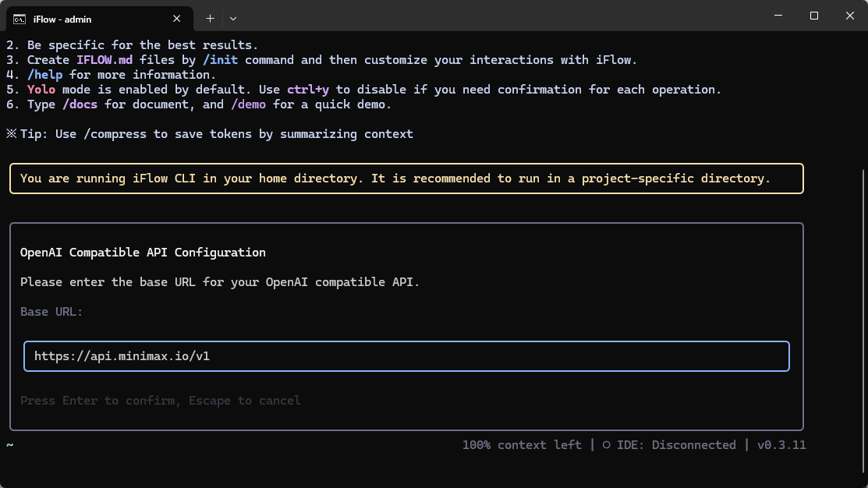
Task: Click the v0.3.11 version label
Action: coord(781,445)
